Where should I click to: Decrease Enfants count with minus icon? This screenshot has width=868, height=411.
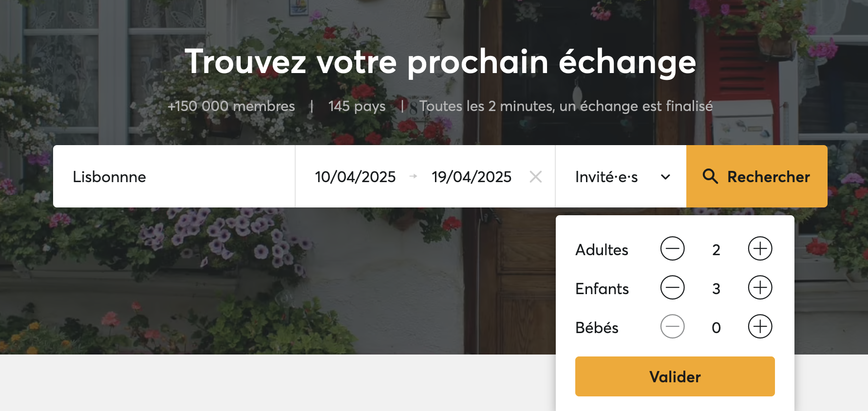(x=673, y=288)
